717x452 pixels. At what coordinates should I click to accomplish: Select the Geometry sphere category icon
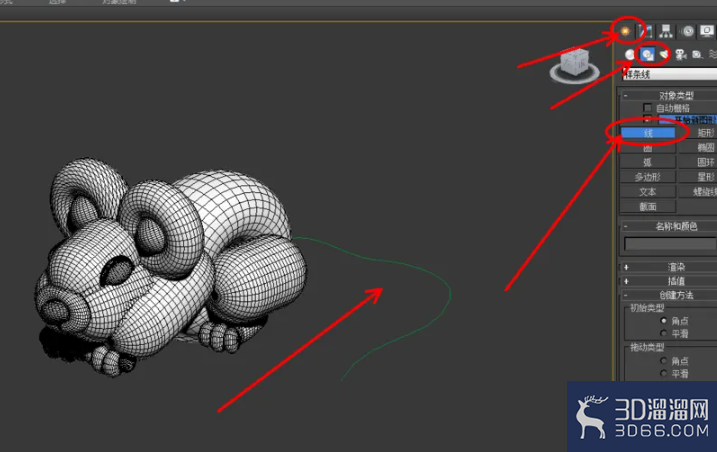point(630,55)
